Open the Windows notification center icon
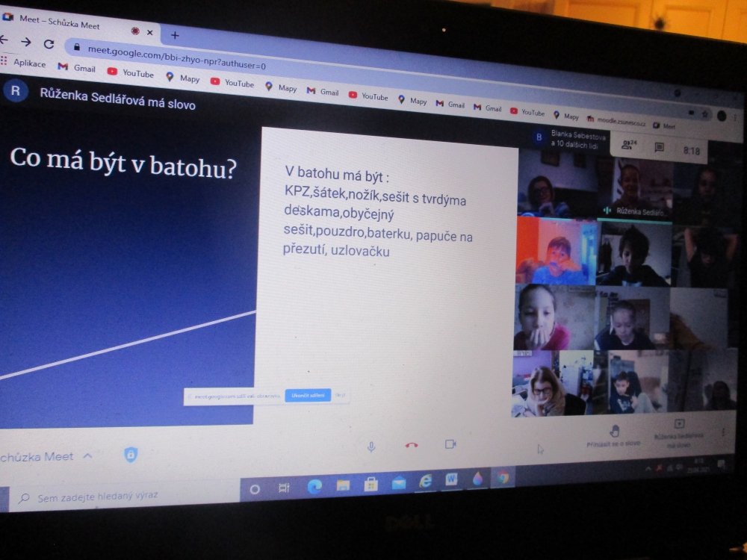The width and height of the screenshot is (747, 560). tap(722, 464)
